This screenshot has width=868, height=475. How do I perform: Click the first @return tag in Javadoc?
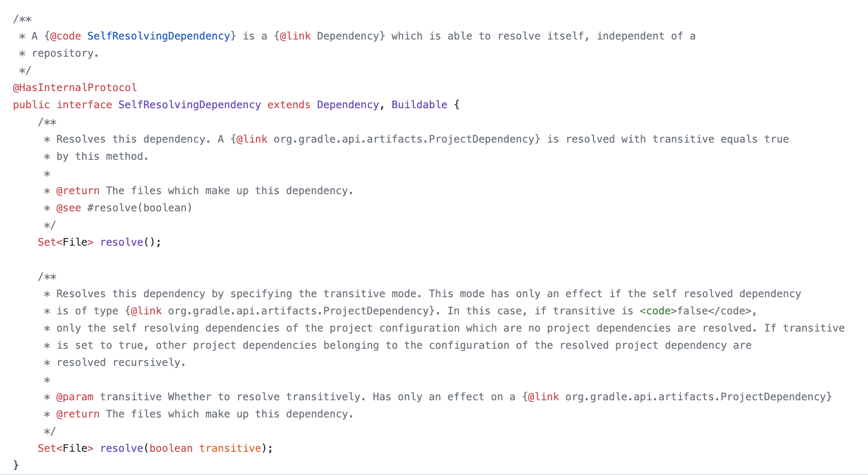tap(78, 191)
